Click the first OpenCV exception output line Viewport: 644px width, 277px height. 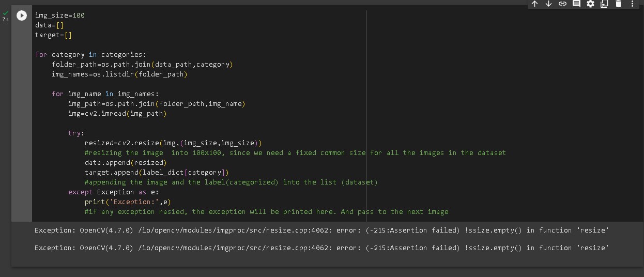321,230
